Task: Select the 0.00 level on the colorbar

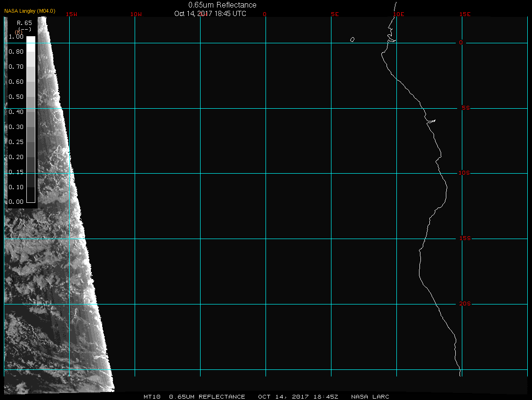Action: click(x=16, y=202)
